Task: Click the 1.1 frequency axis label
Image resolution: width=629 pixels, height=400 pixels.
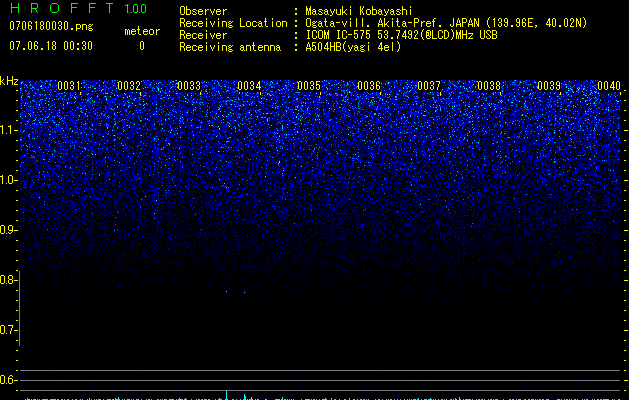Action: (x=8, y=130)
